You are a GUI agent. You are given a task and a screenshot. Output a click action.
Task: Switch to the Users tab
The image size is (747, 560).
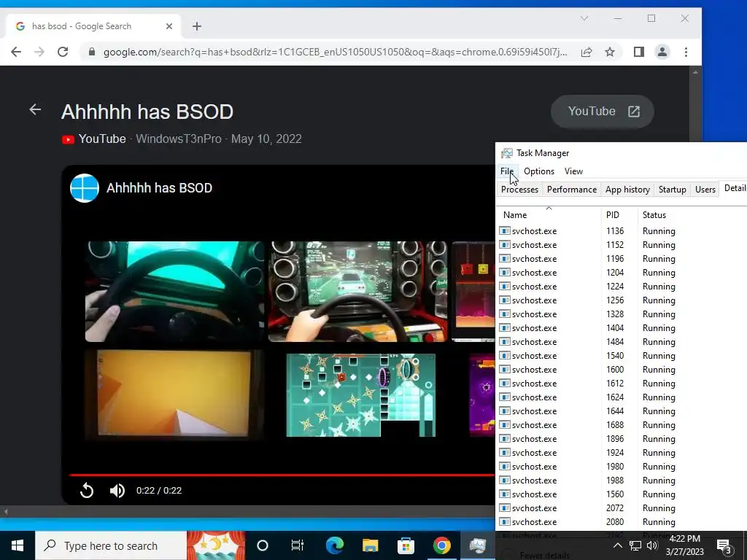[705, 190]
